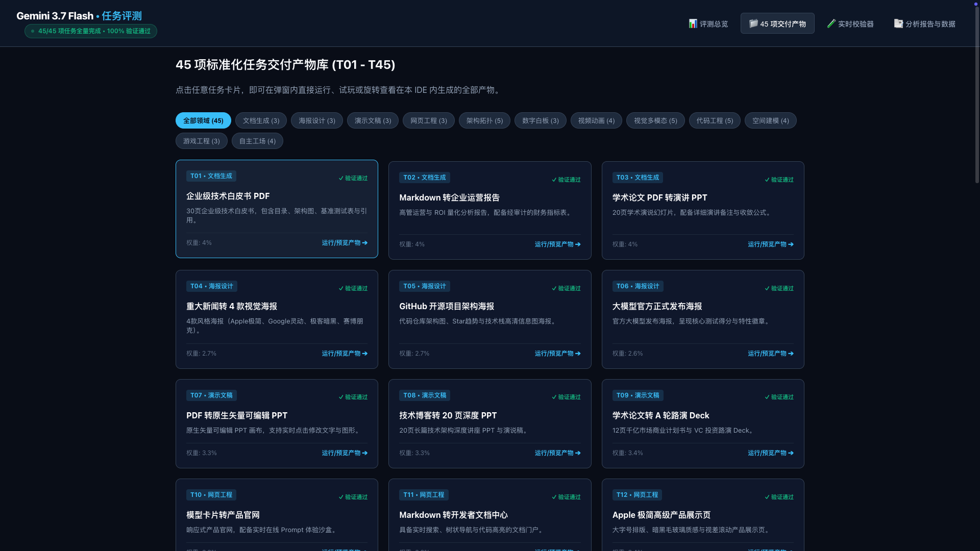Viewport: 980px width, 551px height.
Task: Filter by 视觉多模态 (5)
Action: pyautogui.click(x=655, y=120)
